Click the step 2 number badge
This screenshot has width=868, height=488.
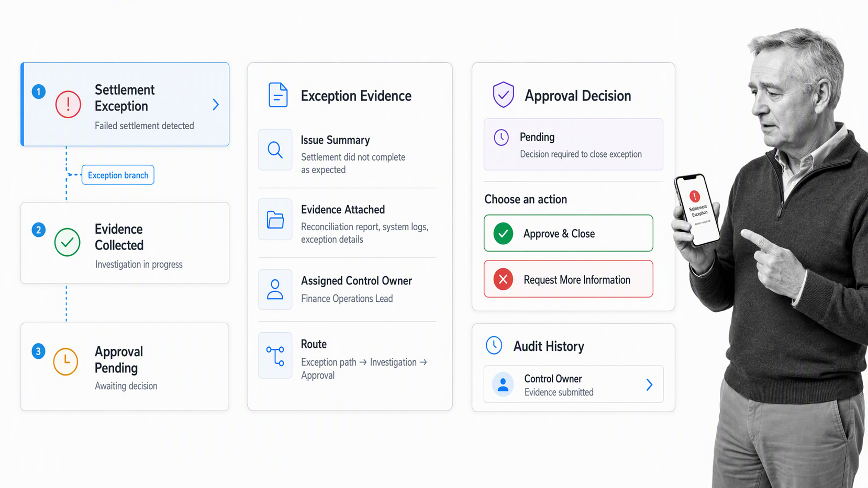coord(39,230)
